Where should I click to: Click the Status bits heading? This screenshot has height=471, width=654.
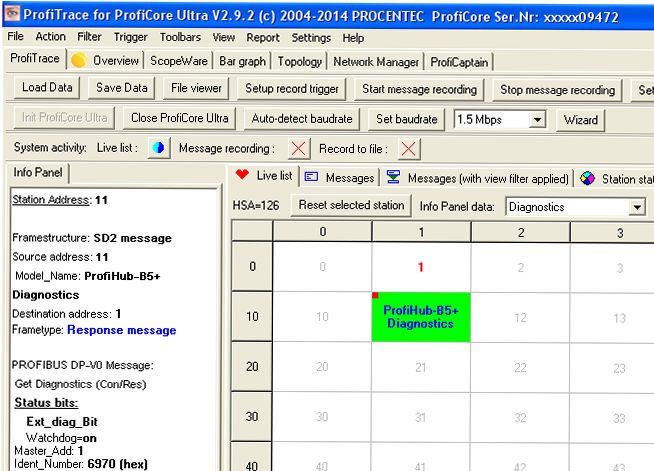coord(46,403)
